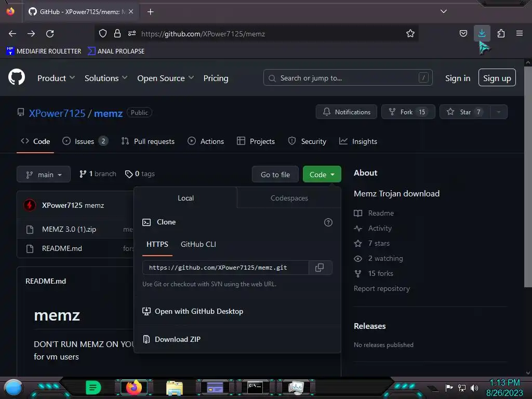View the 2 watching link

[x=378, y=258]
